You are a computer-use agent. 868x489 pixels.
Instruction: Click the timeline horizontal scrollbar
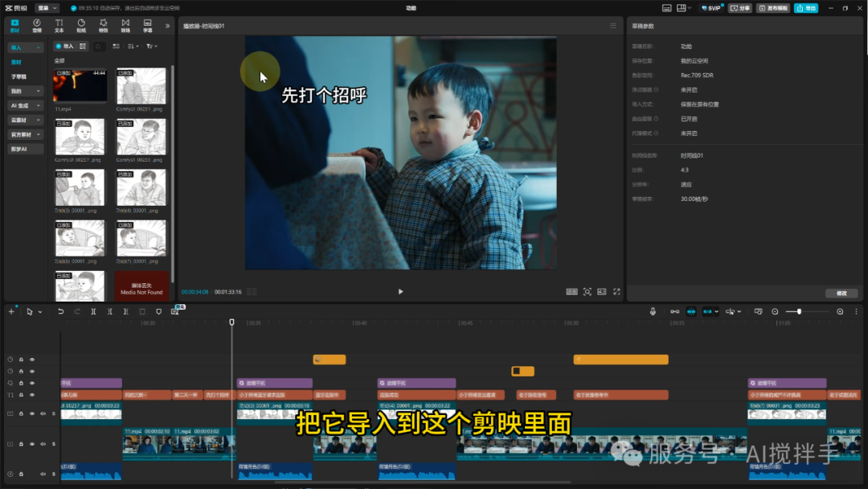point(423,483)
